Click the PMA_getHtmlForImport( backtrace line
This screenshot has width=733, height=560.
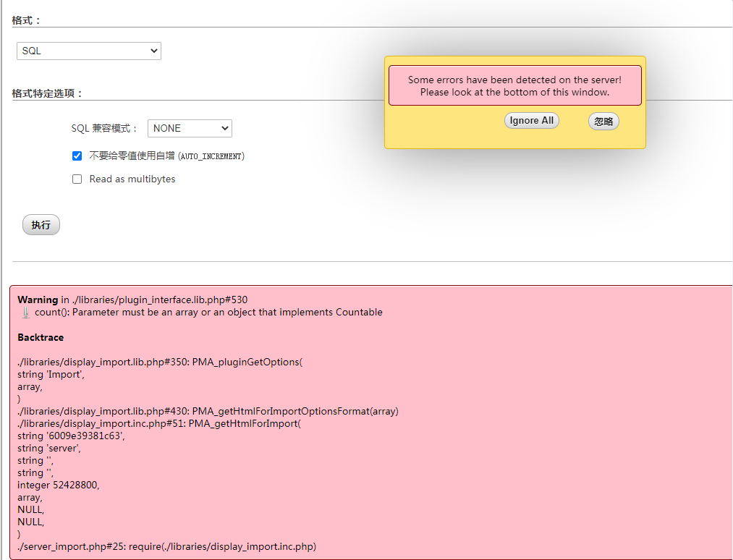(x=159, y=423)
